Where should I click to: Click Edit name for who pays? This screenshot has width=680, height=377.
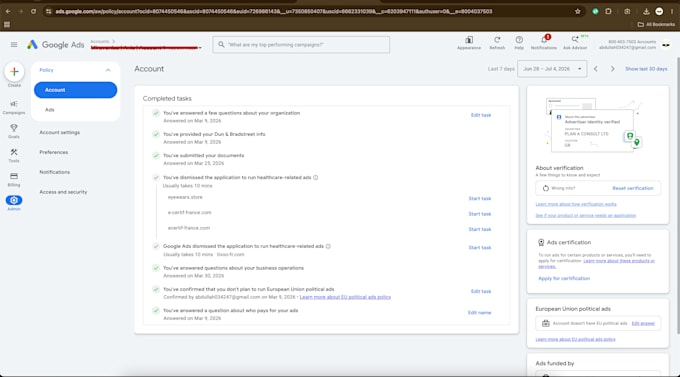click(480, 313)
